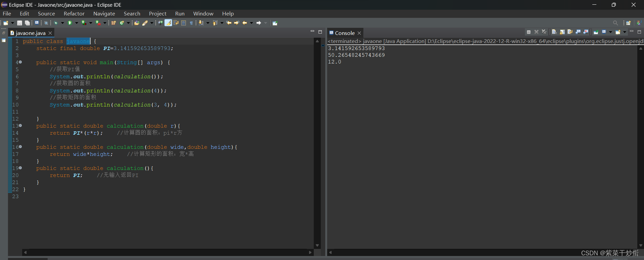Click the Save All toolbar icon

[27, 23]
